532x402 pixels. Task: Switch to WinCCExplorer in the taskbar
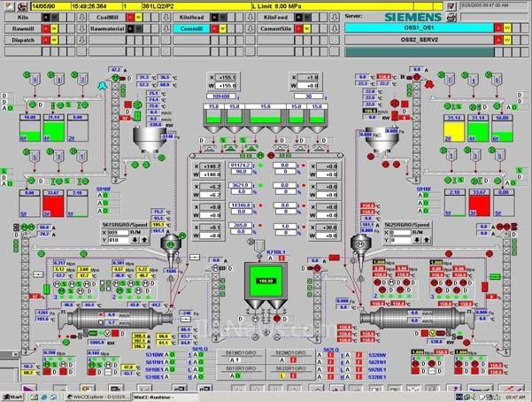pyautogui.click(x=89, y=396)
